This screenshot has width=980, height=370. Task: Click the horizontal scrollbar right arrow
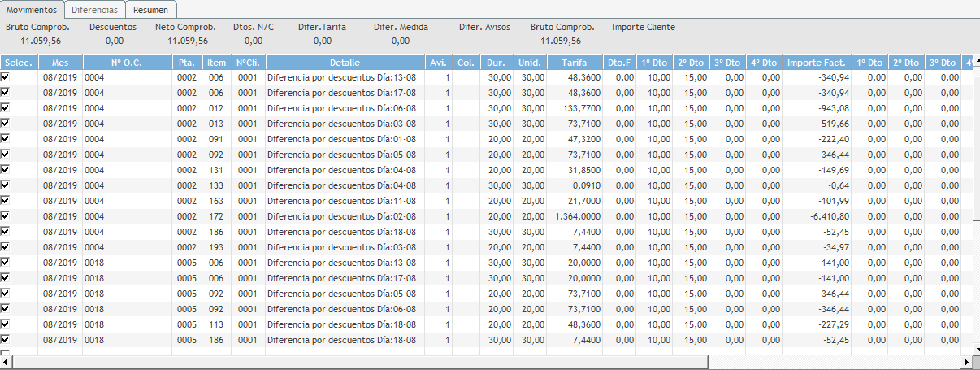[965, 361]
